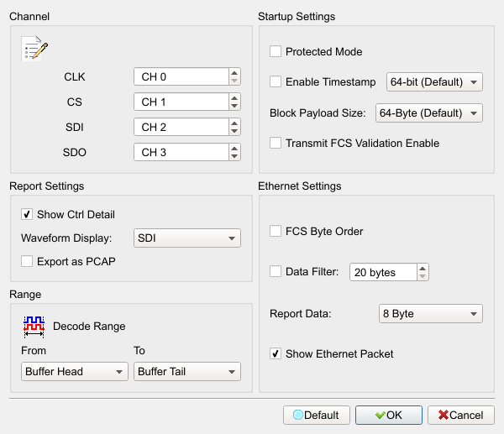Click the Startup Settings heading
The height and width of the screenshot is (434, 504).
coord(297,17)
